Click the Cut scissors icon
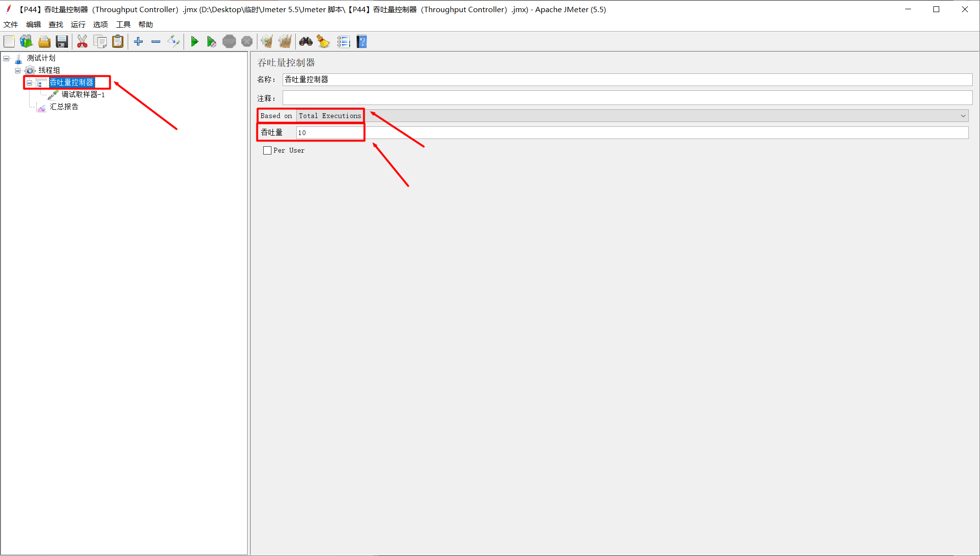The width and height of the screenshot is (980, 556). 82,42
